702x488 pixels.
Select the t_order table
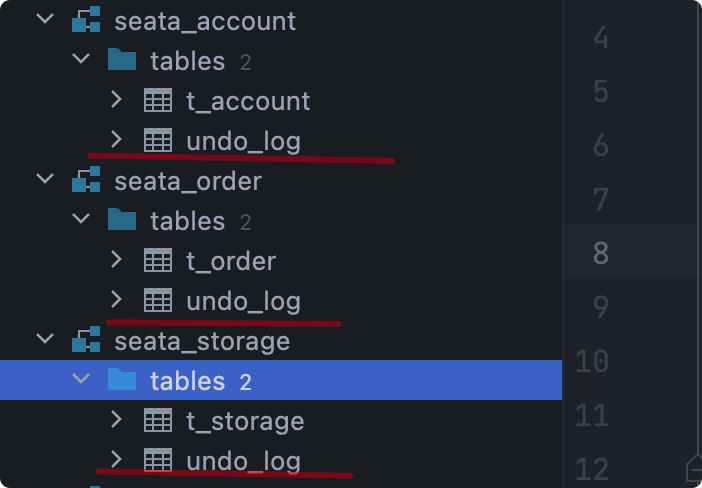point(231,261)
